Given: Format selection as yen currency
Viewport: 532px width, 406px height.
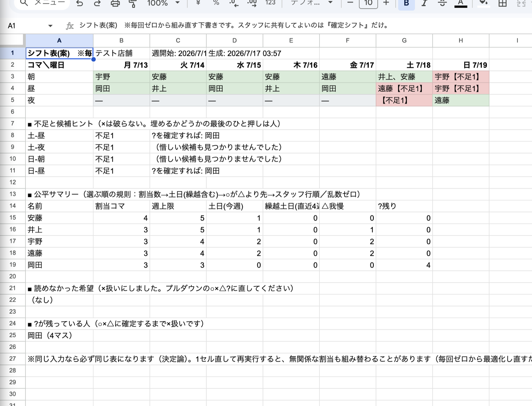Looking at the screenshot, I should point(198,3).
